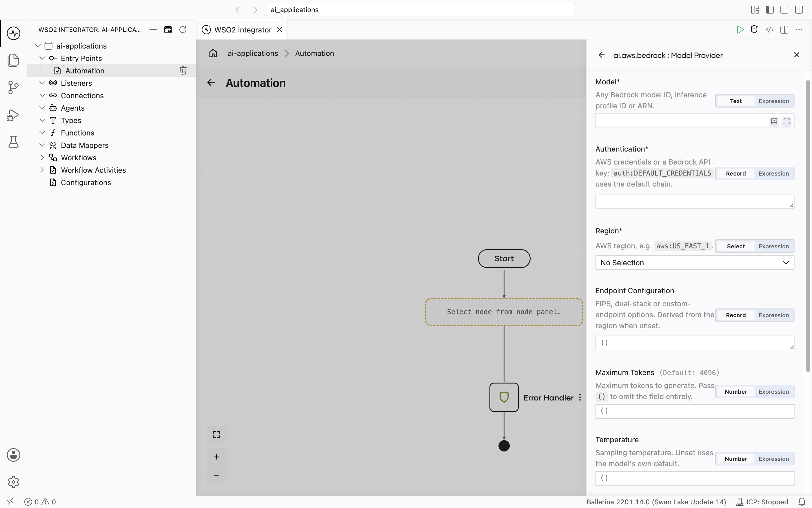Switch the Model field to Expression mode
Viewport: 812px width, 508px height.
774,101
